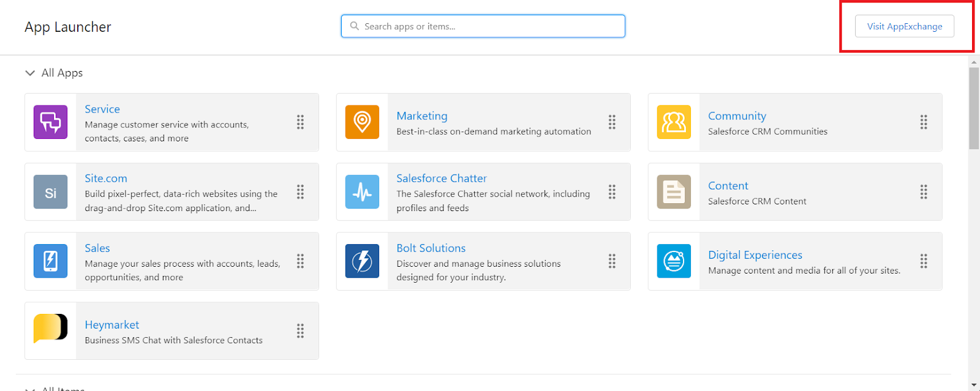Focus the Search apps or items field

pyautogui.click(x=483, y=26)
